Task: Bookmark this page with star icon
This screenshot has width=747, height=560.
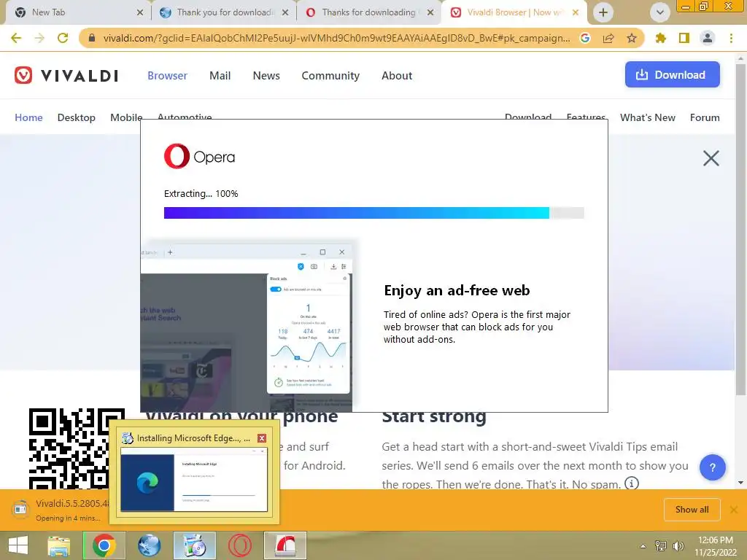Action: click(x=632, y=38)
